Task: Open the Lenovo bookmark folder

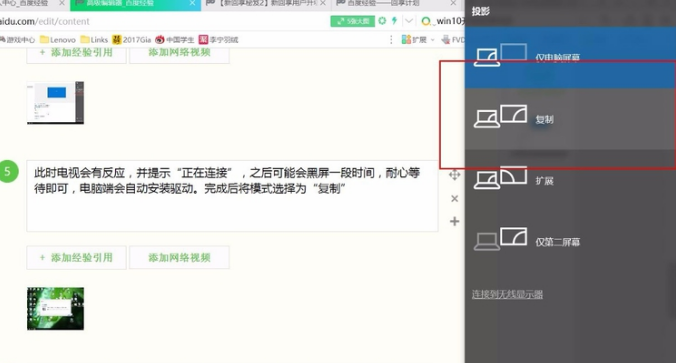Action: (58, 40)
